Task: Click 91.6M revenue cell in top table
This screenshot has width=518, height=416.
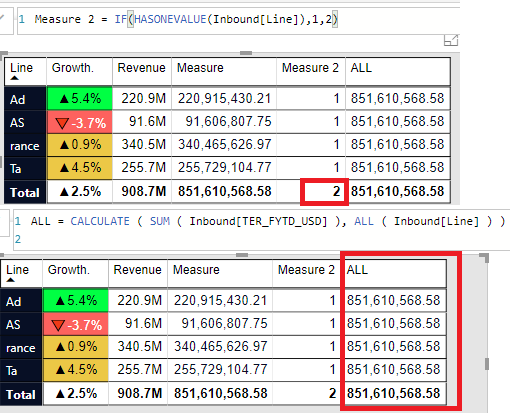Action: (x=142, y=122)
